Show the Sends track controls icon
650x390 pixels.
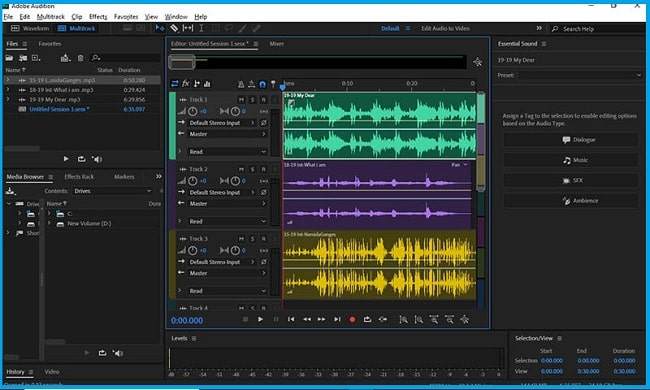pyautogui.click(x=197, y=84)
